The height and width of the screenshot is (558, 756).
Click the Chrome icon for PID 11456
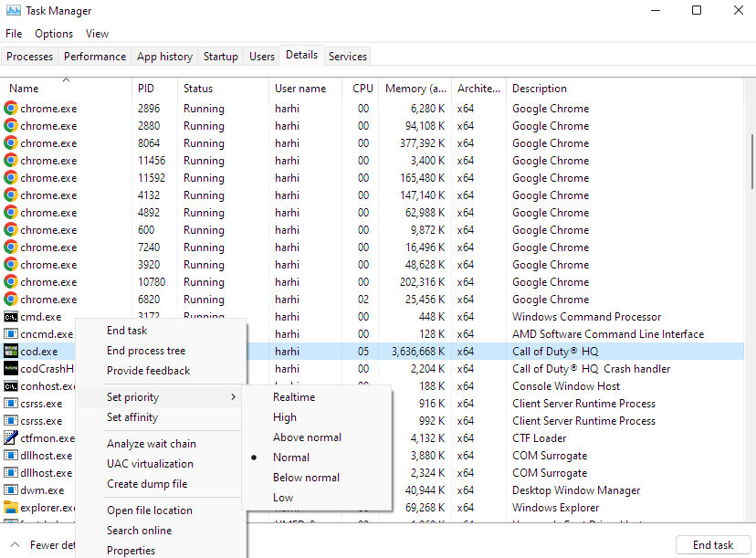[x=11, y=161]
